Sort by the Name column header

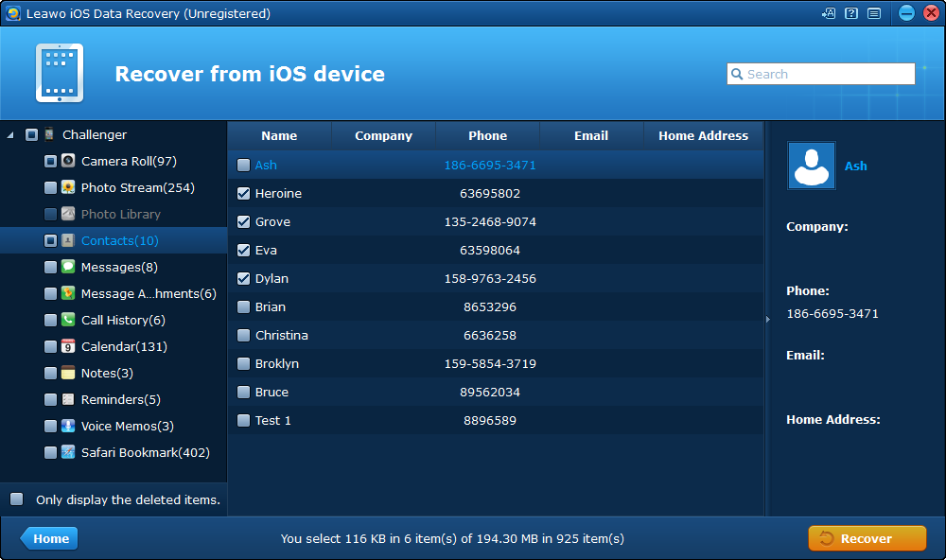279,136
